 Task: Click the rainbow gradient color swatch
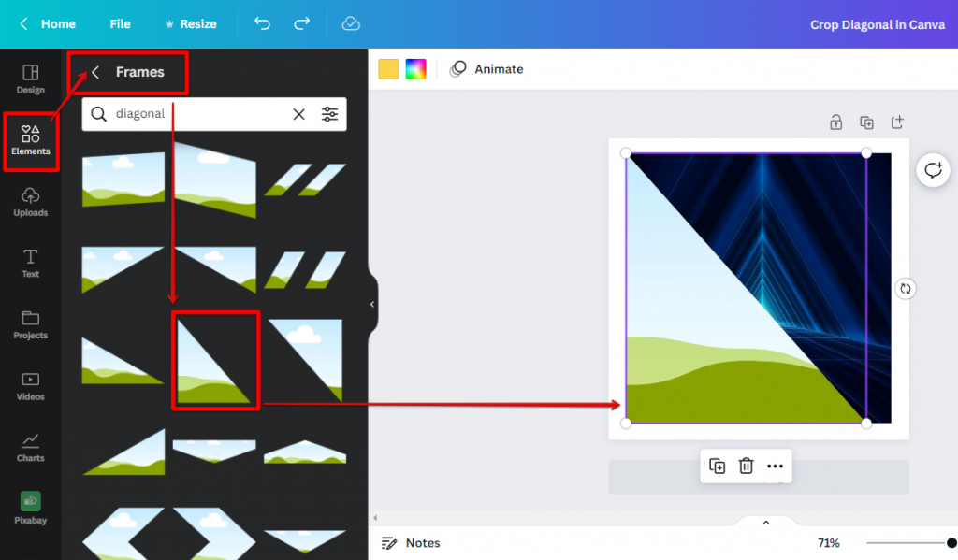[415, 68]
